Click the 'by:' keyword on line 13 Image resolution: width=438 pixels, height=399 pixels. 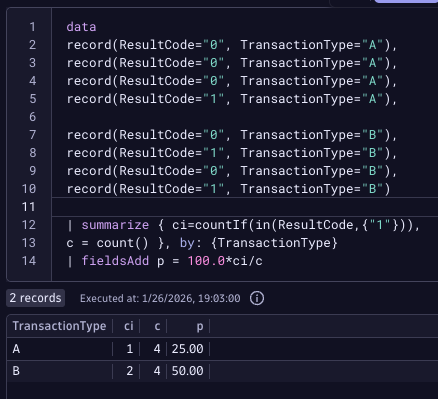(191, 243)
